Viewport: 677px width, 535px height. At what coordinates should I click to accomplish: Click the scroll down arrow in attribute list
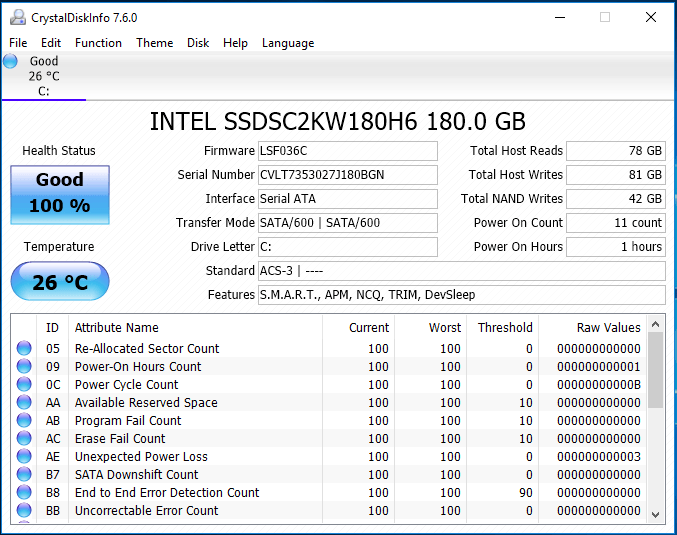(656, 514)
